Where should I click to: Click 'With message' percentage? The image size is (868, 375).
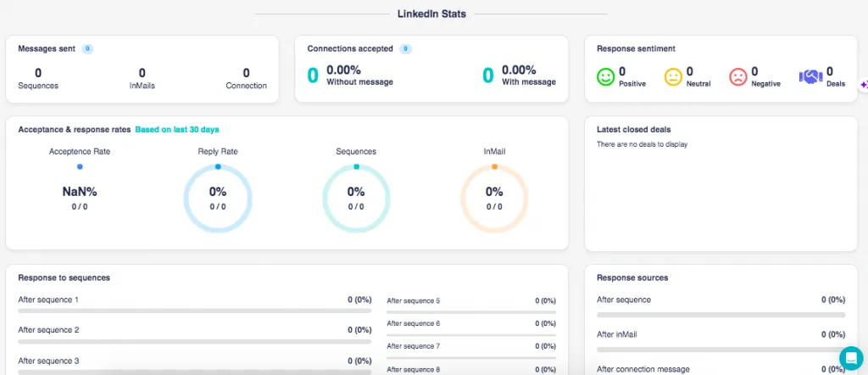coord(519,70)
